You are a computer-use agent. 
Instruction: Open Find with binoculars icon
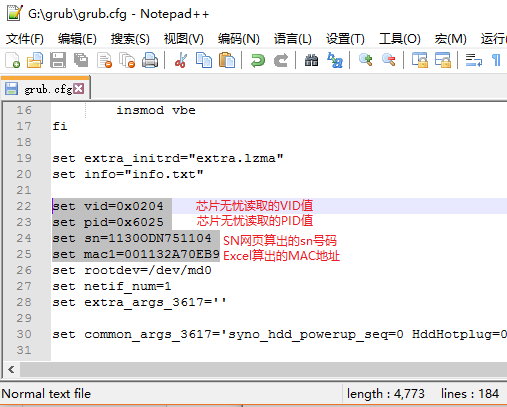pyautogui.click(x=311, y=60)
